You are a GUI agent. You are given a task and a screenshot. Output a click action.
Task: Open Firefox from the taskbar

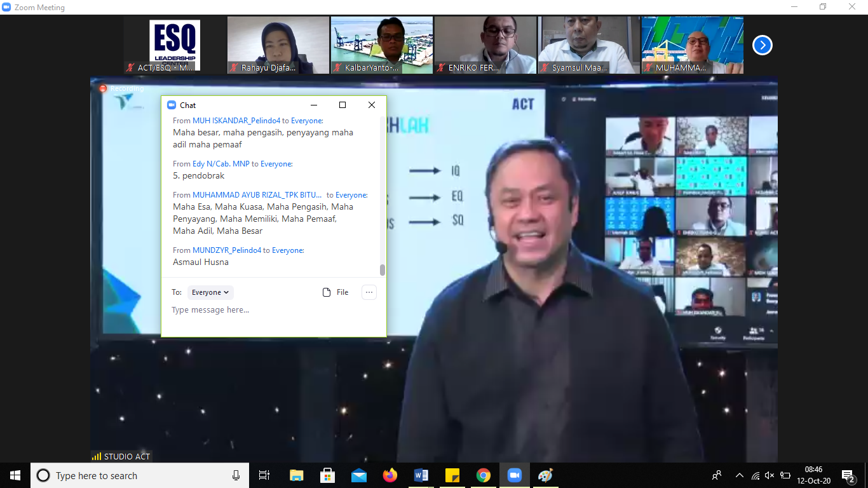pyautogui.click(x=390, y=475)
